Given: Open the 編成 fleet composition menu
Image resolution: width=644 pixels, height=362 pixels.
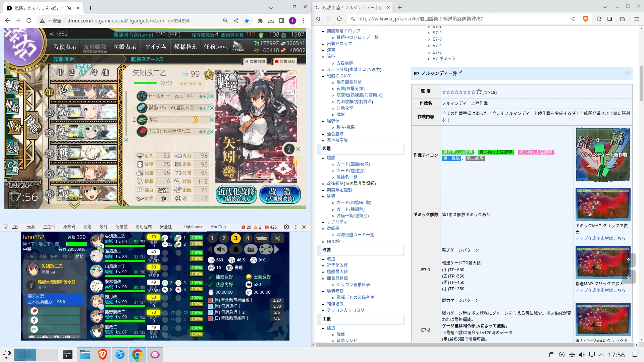Looking at the screenshot, I should pyautogui.click(x=12, y=85).
